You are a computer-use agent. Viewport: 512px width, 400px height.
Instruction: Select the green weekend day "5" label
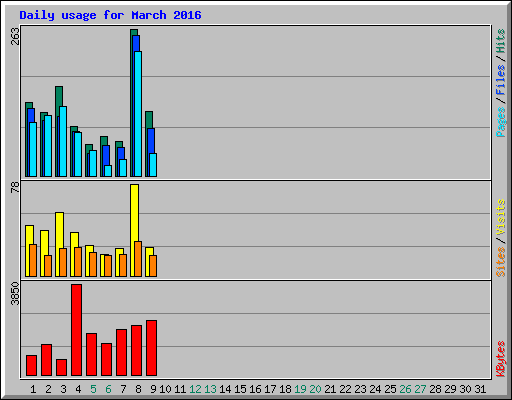(x=93, y=389)
